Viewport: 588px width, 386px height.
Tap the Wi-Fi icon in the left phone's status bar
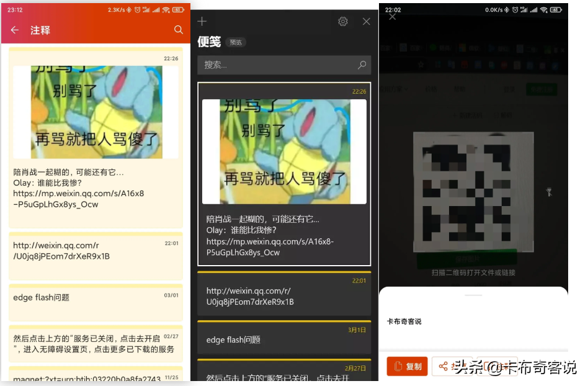point(166,10)
